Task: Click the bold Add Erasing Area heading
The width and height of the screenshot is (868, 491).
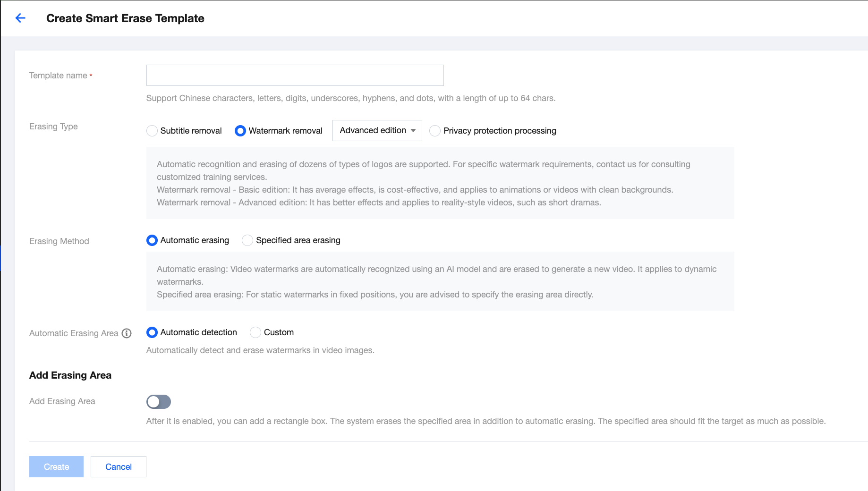Action: [70, 375]
